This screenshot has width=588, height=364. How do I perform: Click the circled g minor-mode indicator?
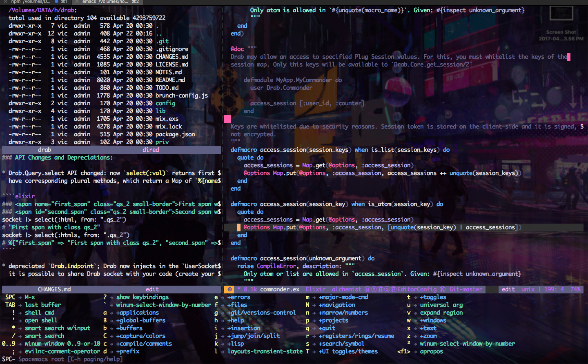coord(381,289)
